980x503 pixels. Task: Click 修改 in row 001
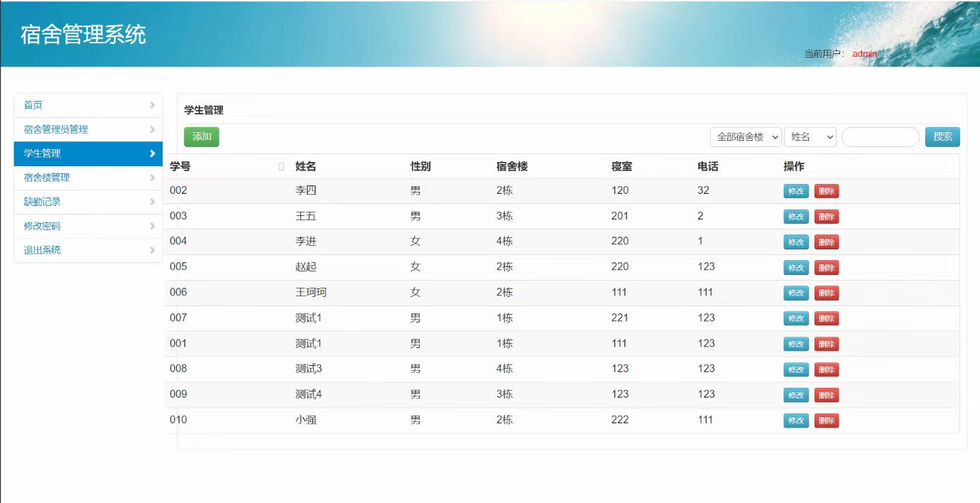(796, 344)
